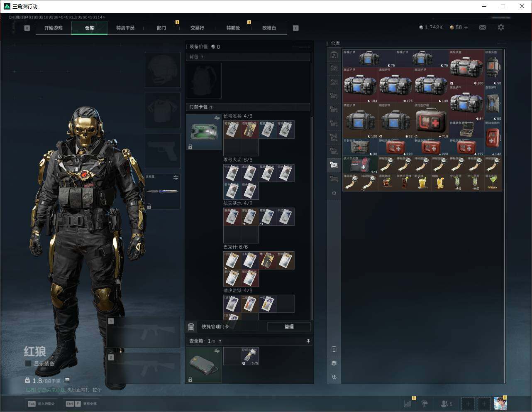
Task: Click the left navigation arrow before 开始游戏
Action: 27,28
